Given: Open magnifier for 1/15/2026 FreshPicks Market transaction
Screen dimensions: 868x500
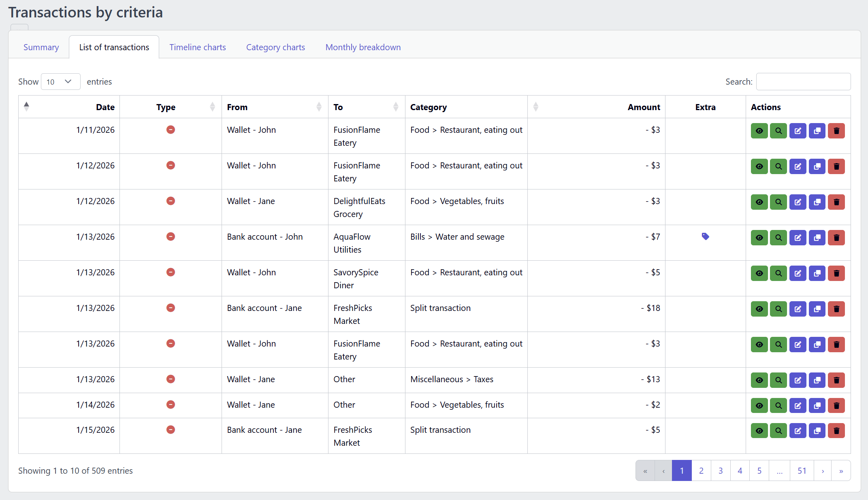Looking at the screenshot, I should [x=778, y=431].
